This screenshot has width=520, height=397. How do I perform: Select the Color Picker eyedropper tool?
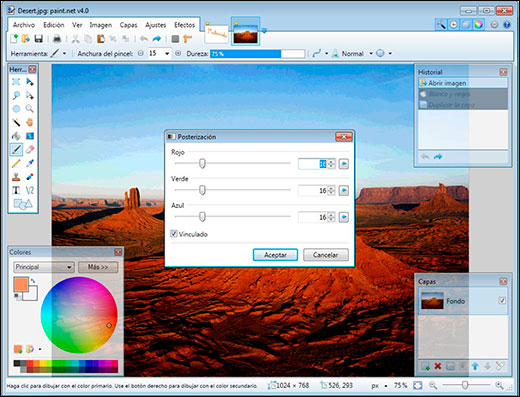click(30, 163)
